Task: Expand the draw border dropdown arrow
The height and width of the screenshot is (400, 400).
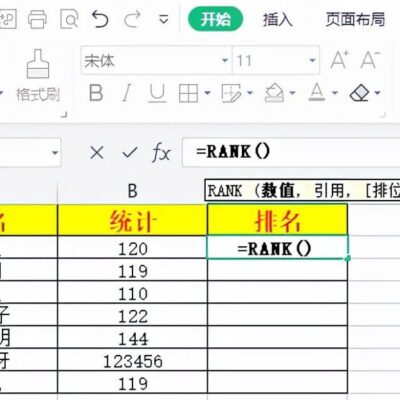Action: click(x=250, y=93)
